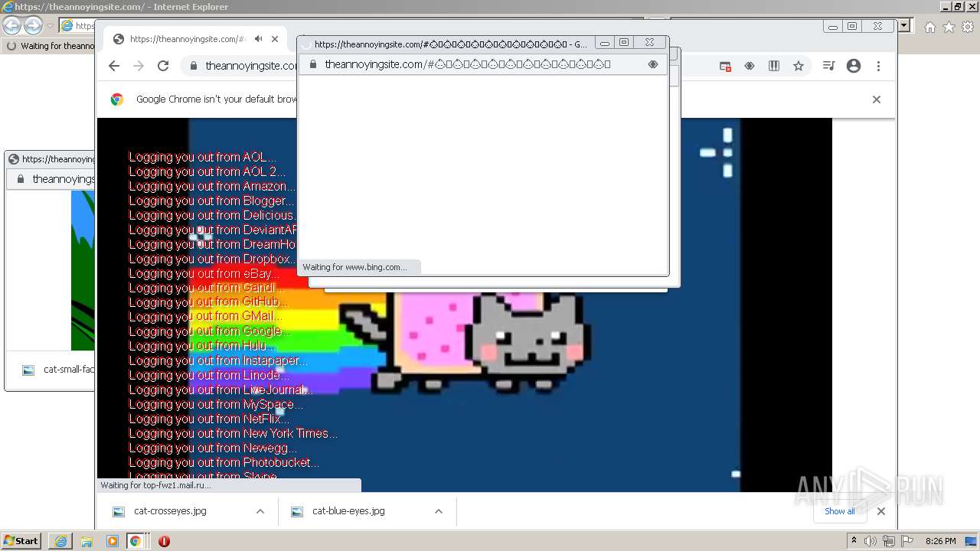Screen dimensions: 980x551
Task: Click the lock icon in main Chrome omnibox
Action: [x=194, y=66]
